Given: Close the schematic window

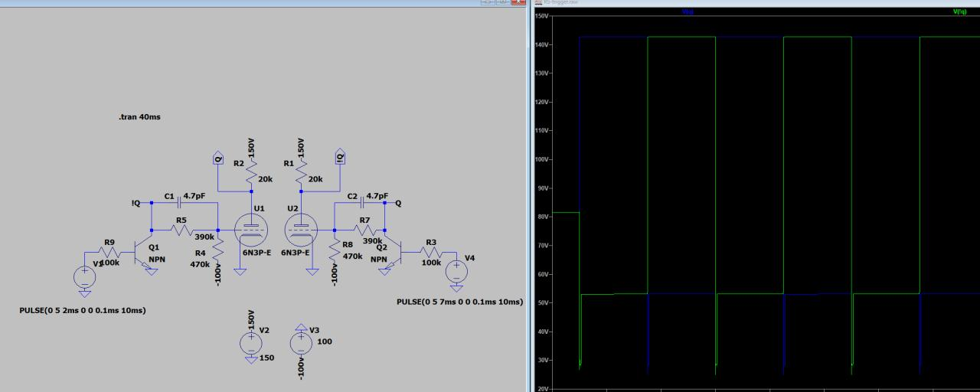Looking at the screenshot, I should coord(518,2).
